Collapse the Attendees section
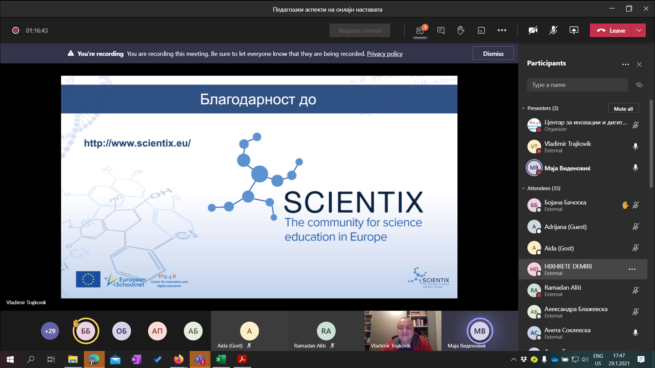This screenshot has height=368, width=655. [523, 188]
